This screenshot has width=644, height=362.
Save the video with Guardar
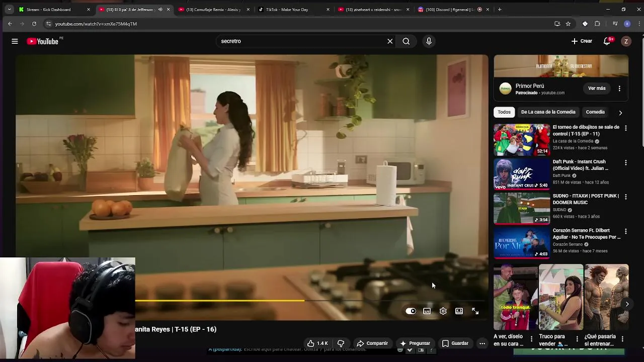455,343
